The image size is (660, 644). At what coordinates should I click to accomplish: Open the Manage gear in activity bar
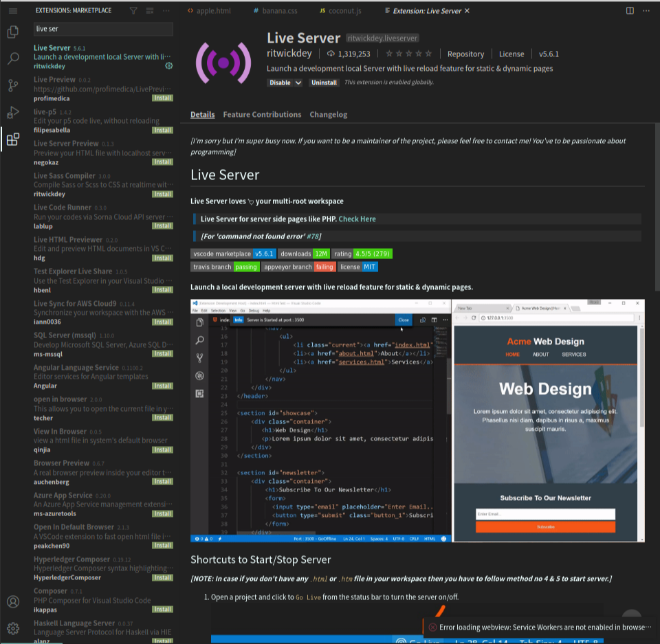[13, 628]
